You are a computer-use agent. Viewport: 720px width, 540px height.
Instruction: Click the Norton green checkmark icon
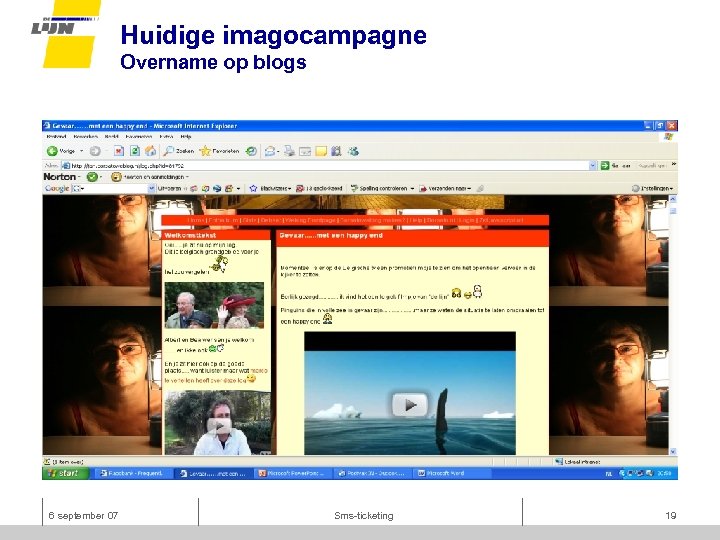click(92, 177)
